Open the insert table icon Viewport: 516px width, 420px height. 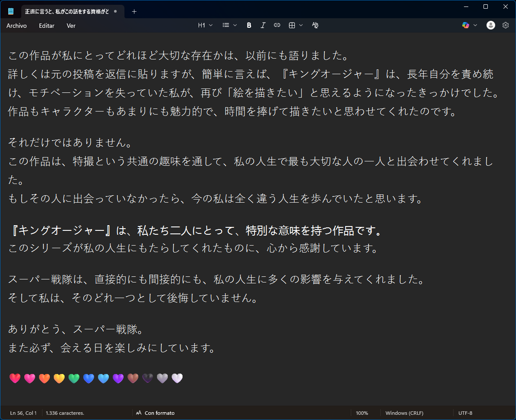point(292,25)
